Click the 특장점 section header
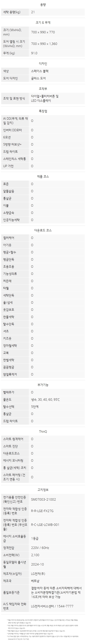Screen dimensions: 86x644 tap(43, 111)
